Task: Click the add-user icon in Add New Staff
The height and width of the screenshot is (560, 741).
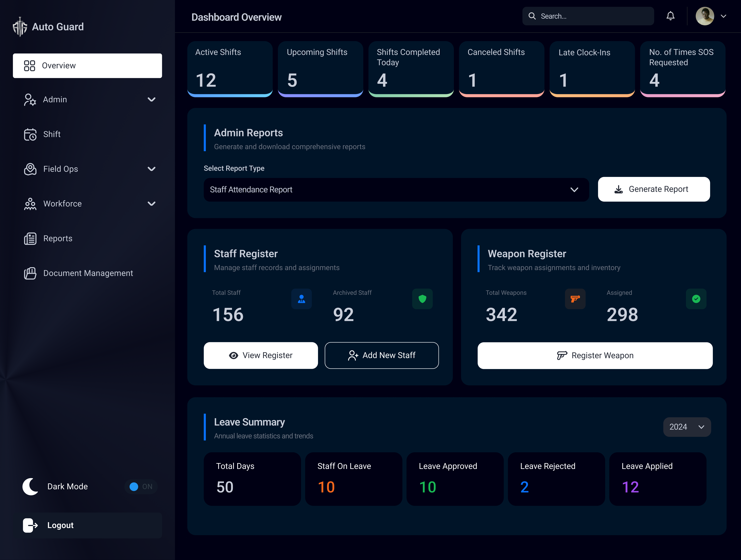Action: click(353, 355)
